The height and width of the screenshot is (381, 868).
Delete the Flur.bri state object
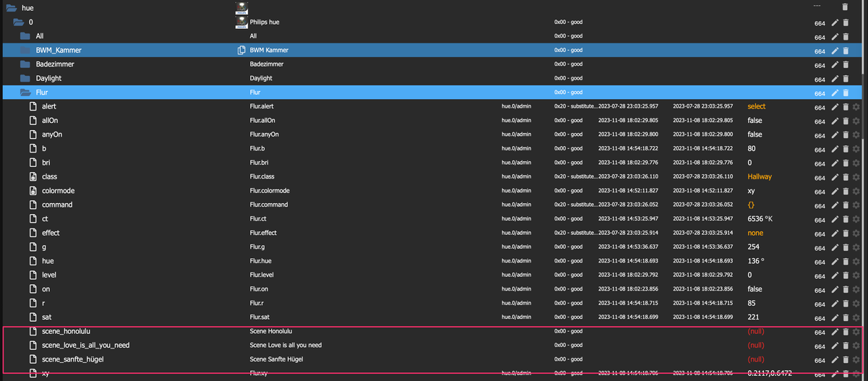(x=845, y=163)
